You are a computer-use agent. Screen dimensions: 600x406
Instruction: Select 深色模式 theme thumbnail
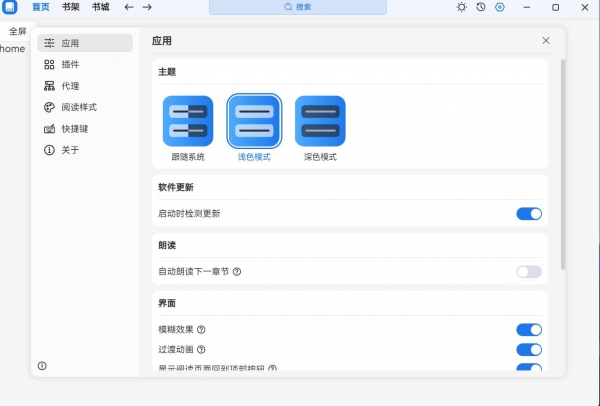320,121
